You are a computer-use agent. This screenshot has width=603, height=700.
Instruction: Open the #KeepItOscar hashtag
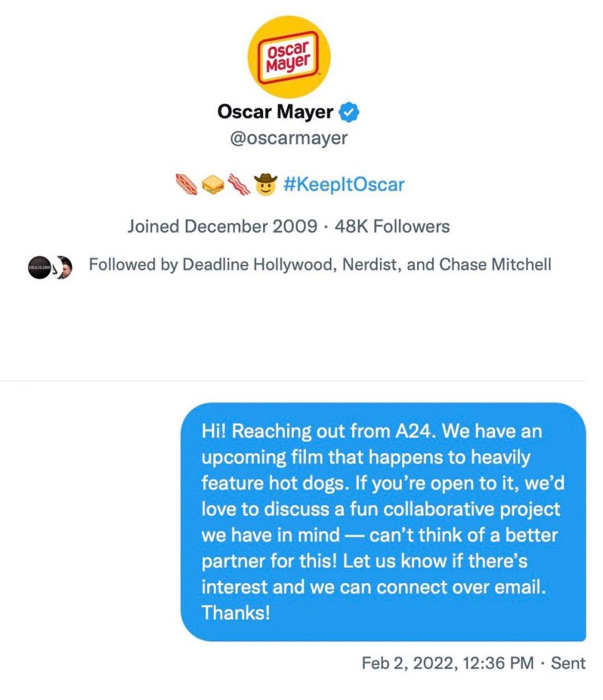(343, 184)
